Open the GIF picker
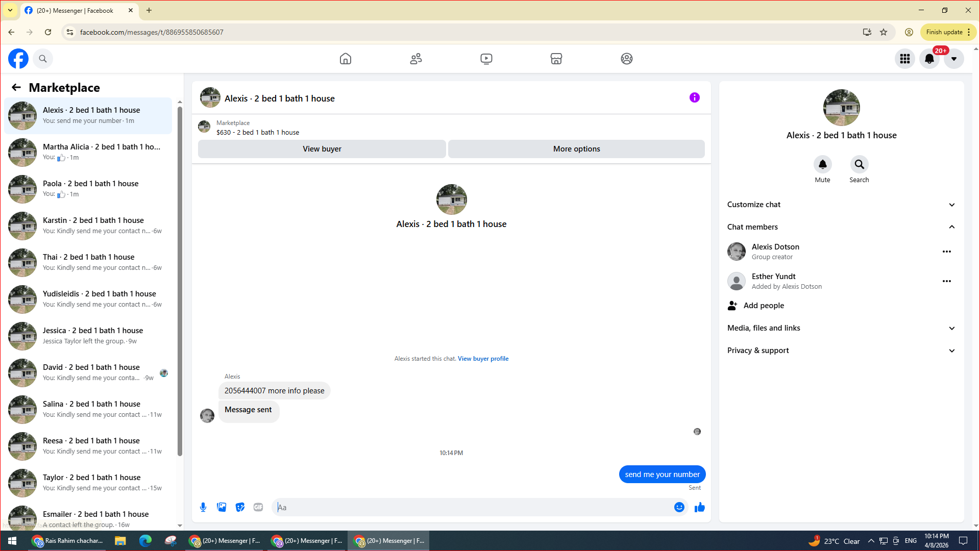 coord(258,507)
